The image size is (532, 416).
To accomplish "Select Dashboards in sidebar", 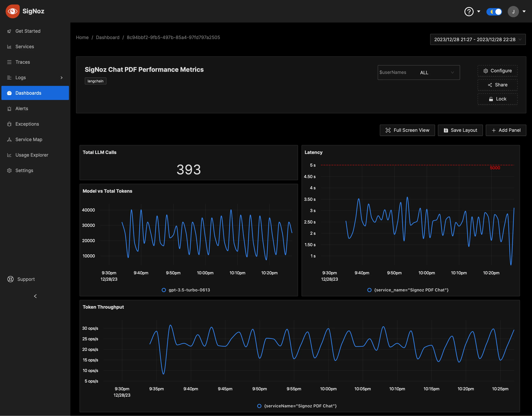I will pyautogui.click(x=35, y=93).
